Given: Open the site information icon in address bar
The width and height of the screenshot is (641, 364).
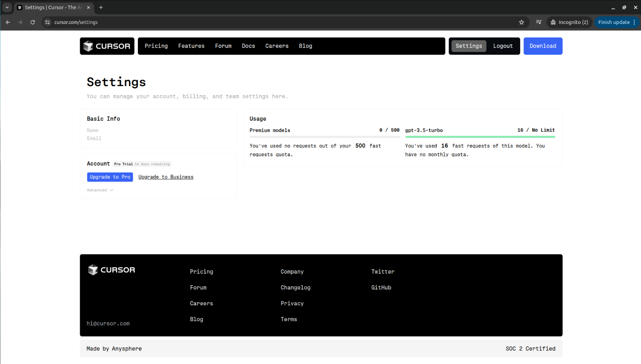Looking at the screenshot, I should tap(48, 22).
